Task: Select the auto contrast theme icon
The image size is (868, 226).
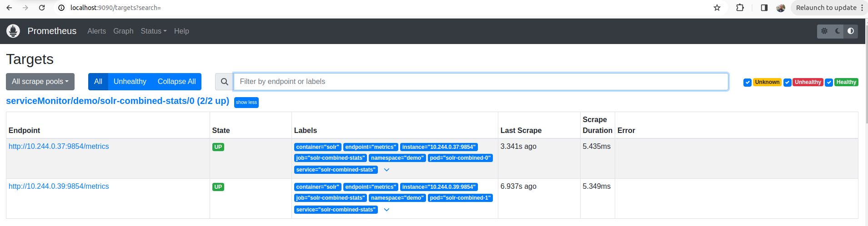Action: point(851,31)
